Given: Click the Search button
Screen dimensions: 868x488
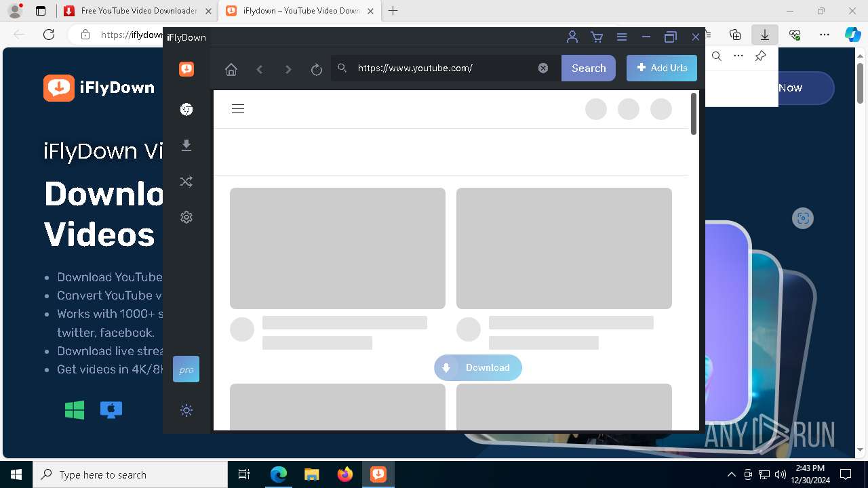Looking at the screenshot, I should point(589,68).
